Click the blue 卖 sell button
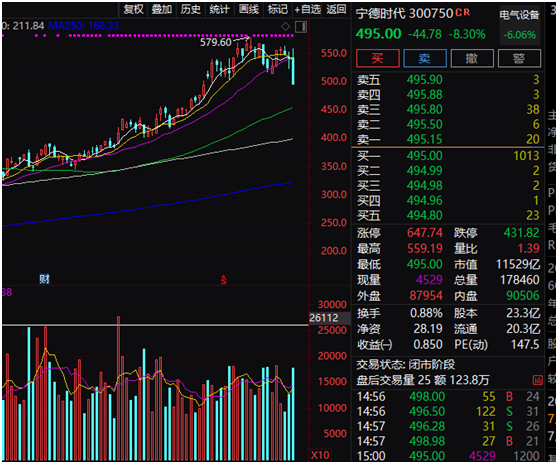558x464 pixels. (x=425, y=58)
